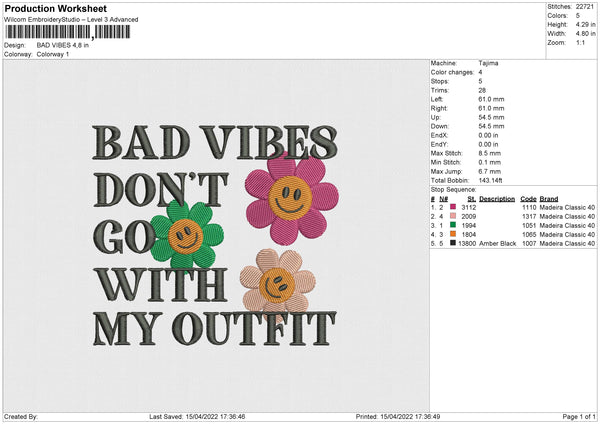Click thread code 1317
The height and width of the screenshot is (424, 600).
click(x=529, y=217)
